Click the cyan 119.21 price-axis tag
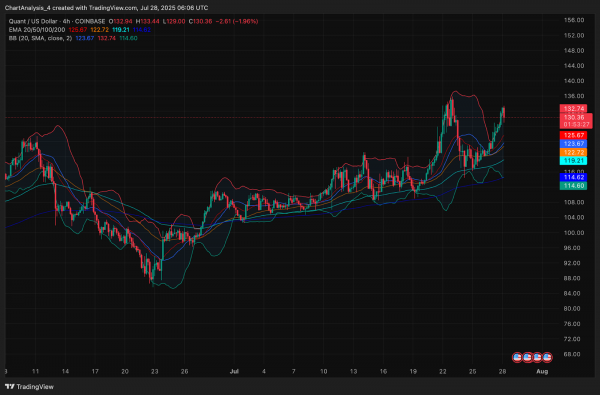600x395 pixels. (x=573, y=161)
